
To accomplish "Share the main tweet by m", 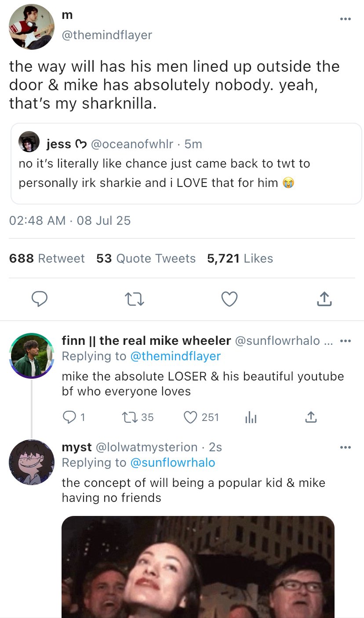I will [324, 300].
